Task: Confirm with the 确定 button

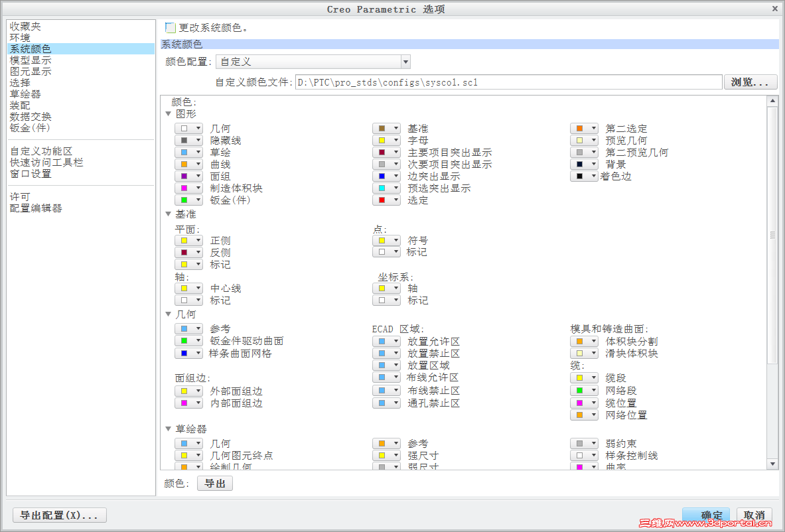Action: (707, 515)
